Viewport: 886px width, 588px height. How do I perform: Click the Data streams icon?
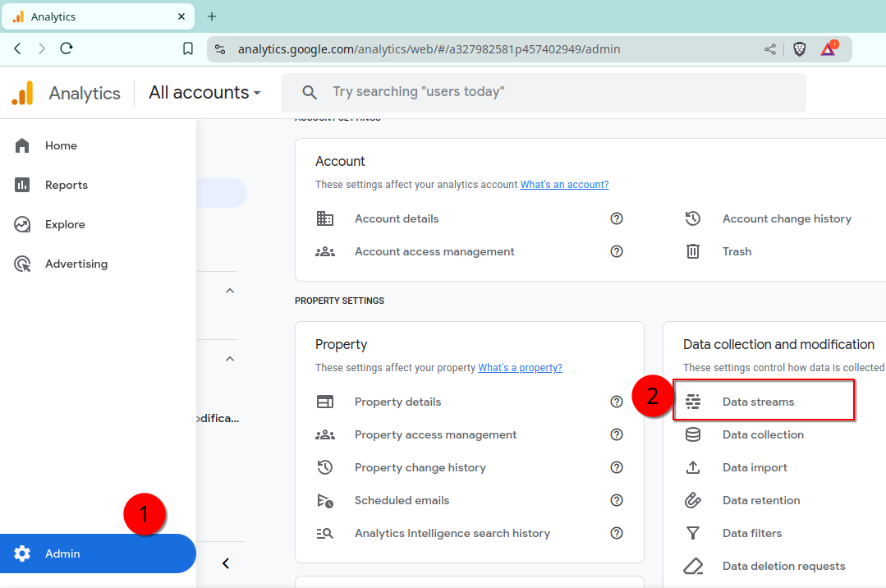693,402
